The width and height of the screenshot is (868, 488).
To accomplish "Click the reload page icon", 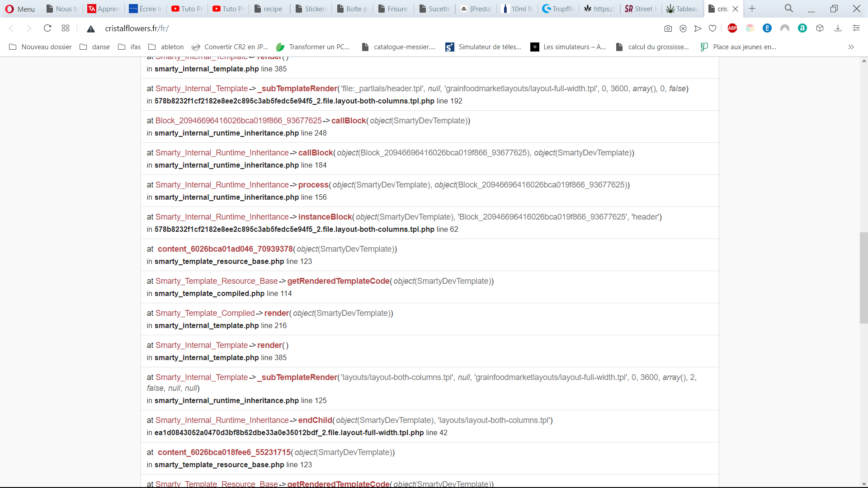I will point(47,28).
